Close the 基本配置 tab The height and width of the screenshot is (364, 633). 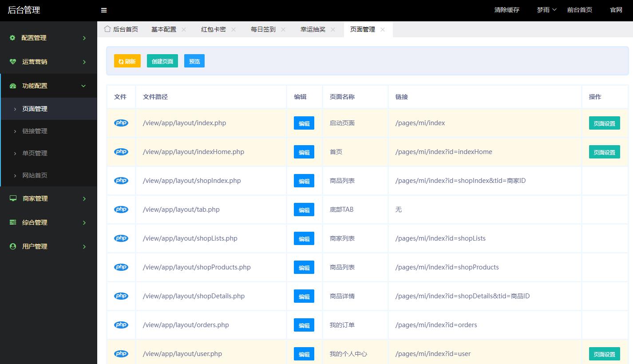click(184, 29)
